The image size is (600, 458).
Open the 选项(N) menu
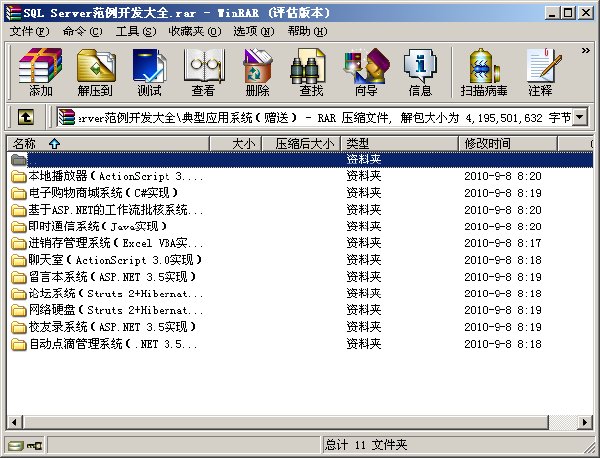click(254, 31)
